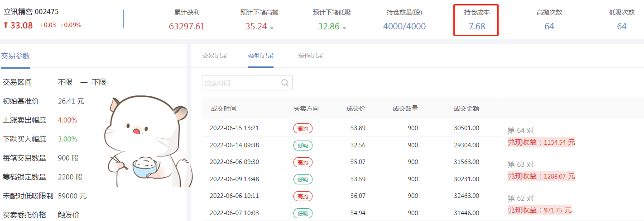Click the 上涨卖出幅度 value 4.00%
Image resolution: width=644 pixels, height=221 pixels.
pyautogui.click(x=67, y=120)
